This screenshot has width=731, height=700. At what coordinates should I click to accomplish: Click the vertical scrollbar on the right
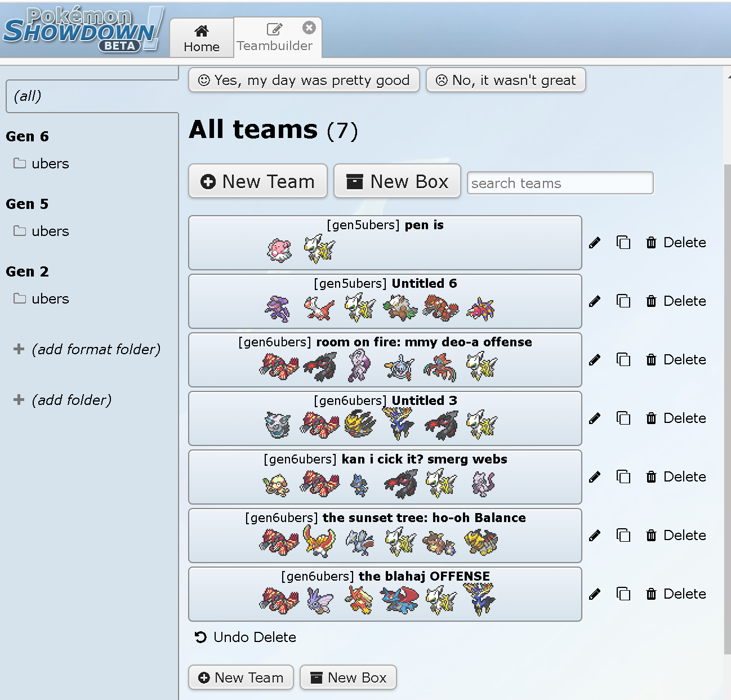(x=727, y=408)
